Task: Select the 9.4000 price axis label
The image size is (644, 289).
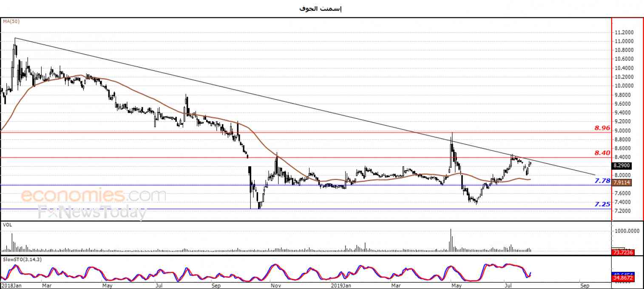Action: point(622,113)
